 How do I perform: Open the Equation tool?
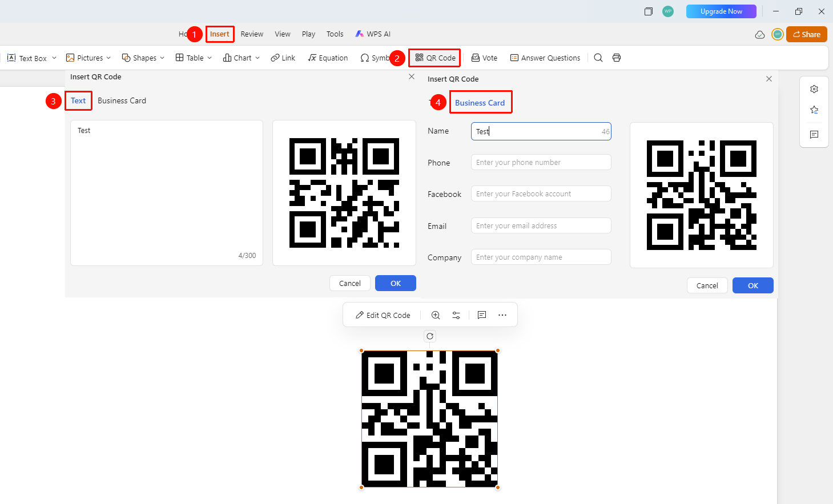[328, 58]
